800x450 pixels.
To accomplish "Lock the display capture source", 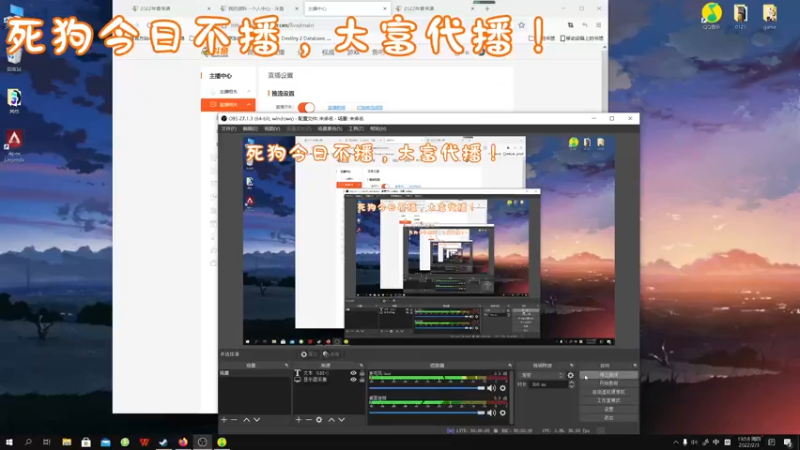I will coord(362,380).
